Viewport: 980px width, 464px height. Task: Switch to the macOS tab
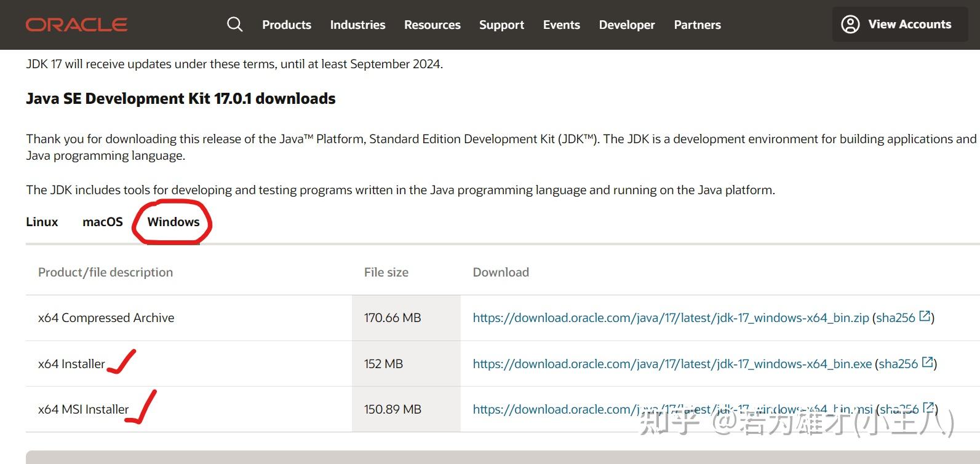coord(103,222)
